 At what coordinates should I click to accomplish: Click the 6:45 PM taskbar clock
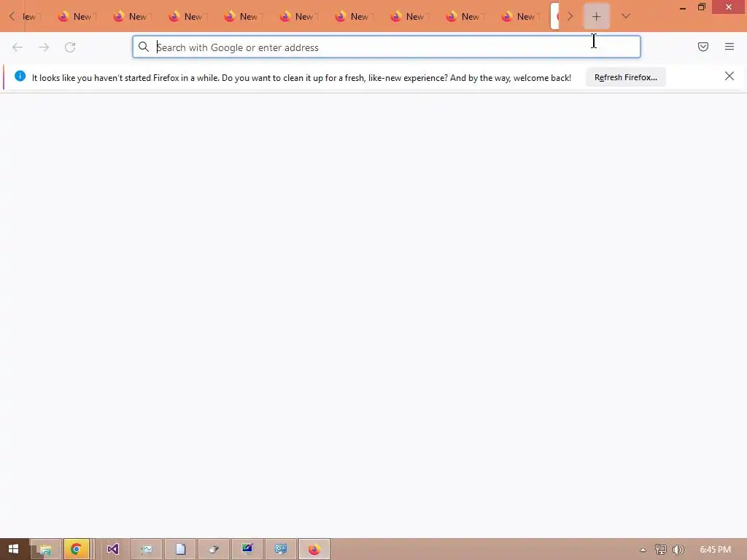click(x=715, y=550)
